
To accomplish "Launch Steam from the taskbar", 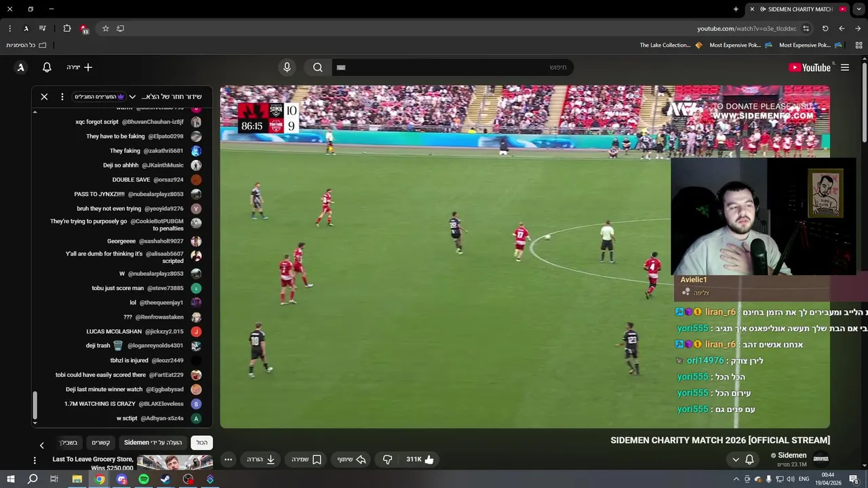I will (165, 479).
